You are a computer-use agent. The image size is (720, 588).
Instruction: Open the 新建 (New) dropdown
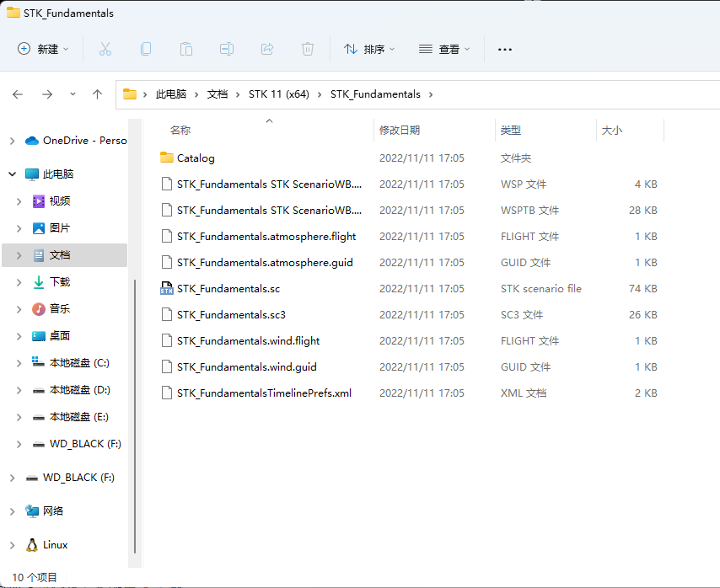pos(44,49)
